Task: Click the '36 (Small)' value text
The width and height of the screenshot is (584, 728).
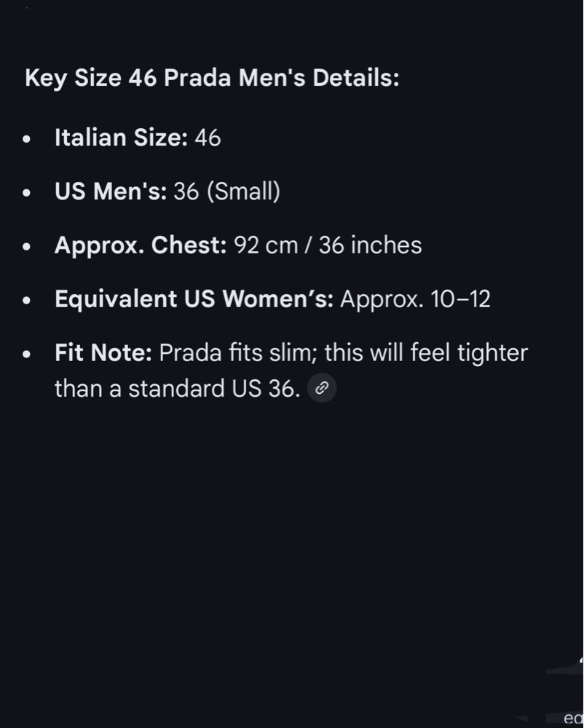Action: (227, 191)
